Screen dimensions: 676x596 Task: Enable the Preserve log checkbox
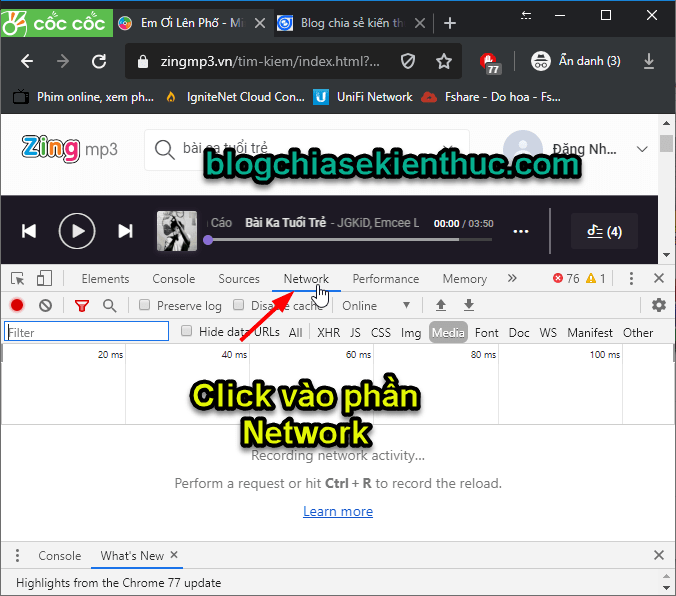point(144,305)
